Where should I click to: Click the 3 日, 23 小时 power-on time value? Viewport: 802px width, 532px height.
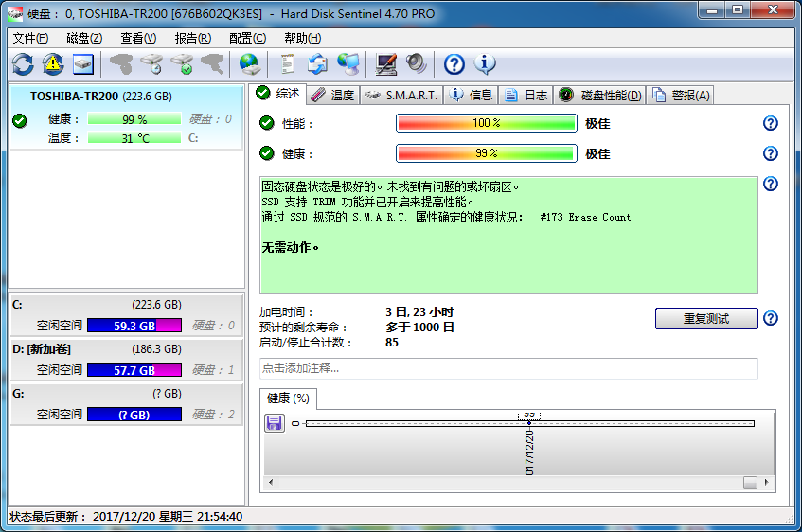(419, 312)
